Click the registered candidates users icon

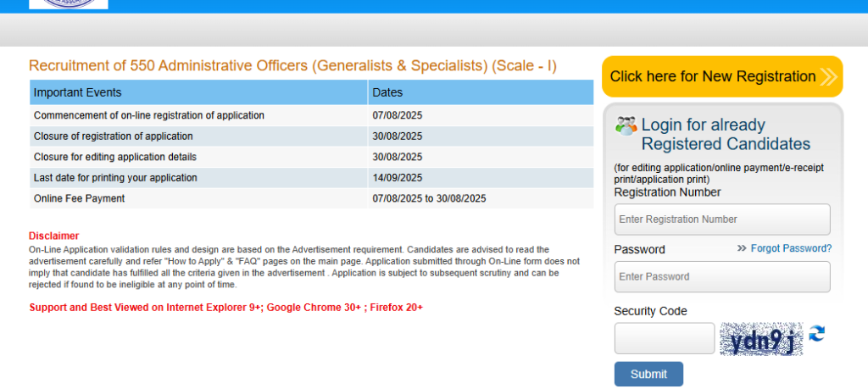click(626, 125)
